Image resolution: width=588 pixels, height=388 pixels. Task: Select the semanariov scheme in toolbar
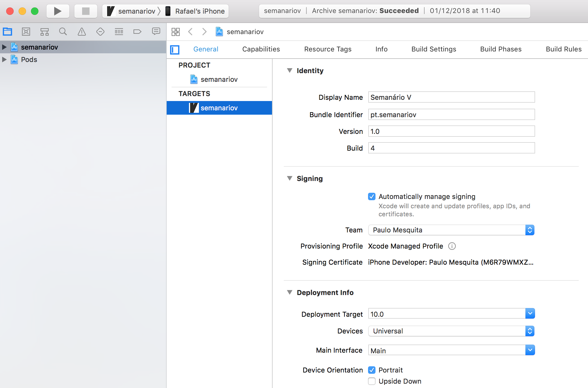pyautogui.click(x=131, y=11)
